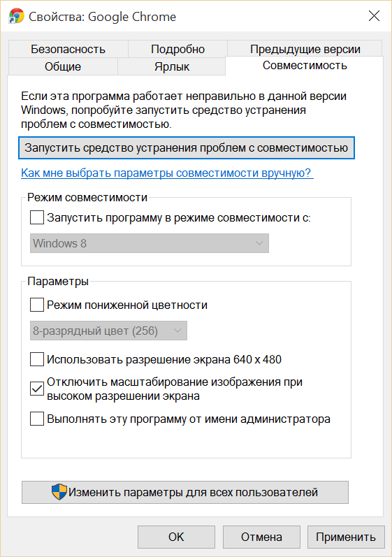Click the Применить button
The height and width of the screenshot is (557, 392).
(346, 537)
